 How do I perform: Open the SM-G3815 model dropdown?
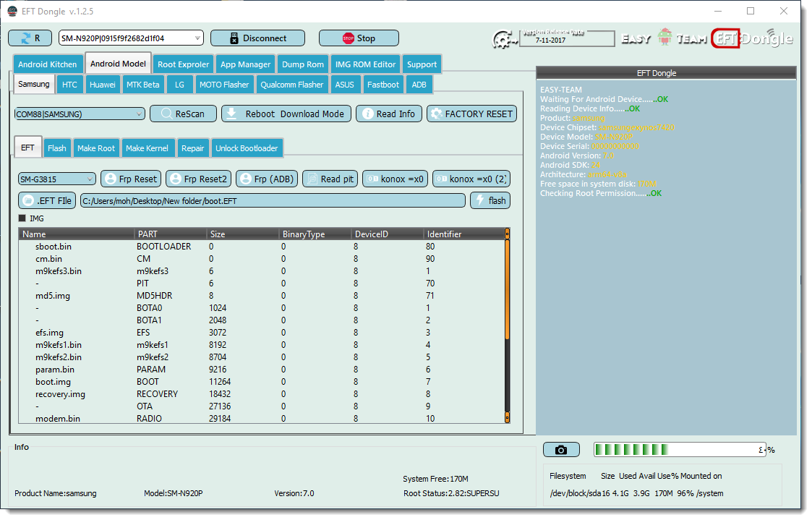tap(57, 179)
